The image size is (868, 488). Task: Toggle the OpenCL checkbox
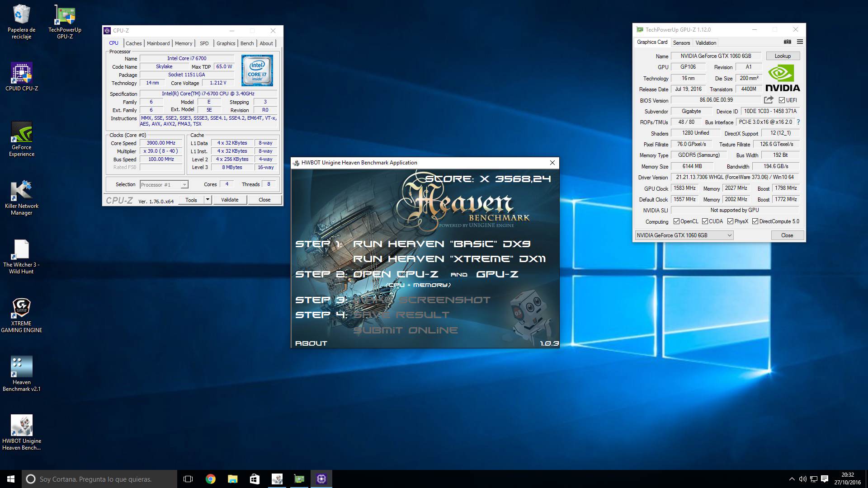[x=676, y=221]
